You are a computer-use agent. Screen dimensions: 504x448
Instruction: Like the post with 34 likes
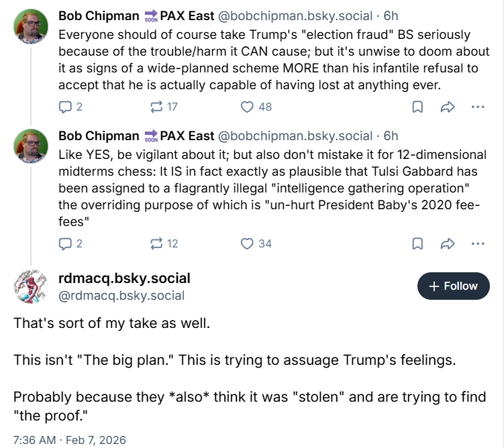tap(256, 243)
